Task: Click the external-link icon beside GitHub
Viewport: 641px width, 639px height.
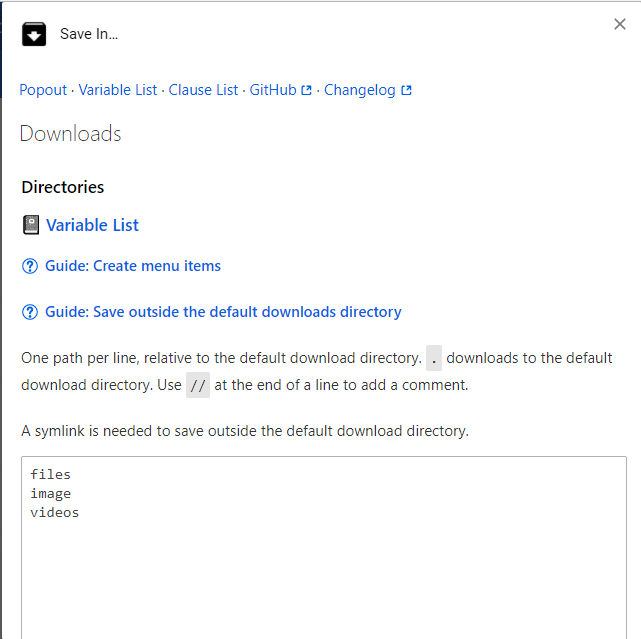Action: [306, 90]
